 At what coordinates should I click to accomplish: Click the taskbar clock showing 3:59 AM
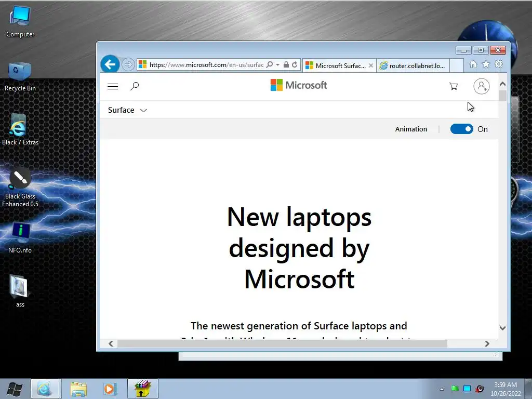point(506,389)
